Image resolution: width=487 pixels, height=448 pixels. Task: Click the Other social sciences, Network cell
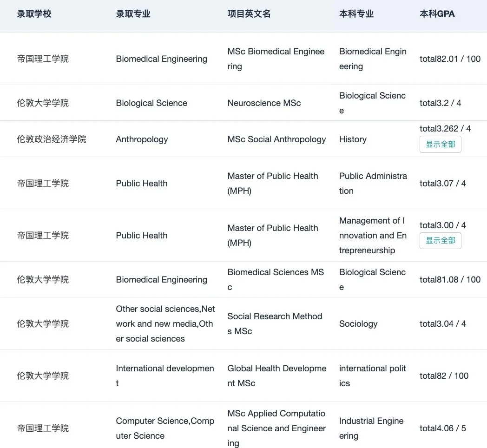coord(165,324)
